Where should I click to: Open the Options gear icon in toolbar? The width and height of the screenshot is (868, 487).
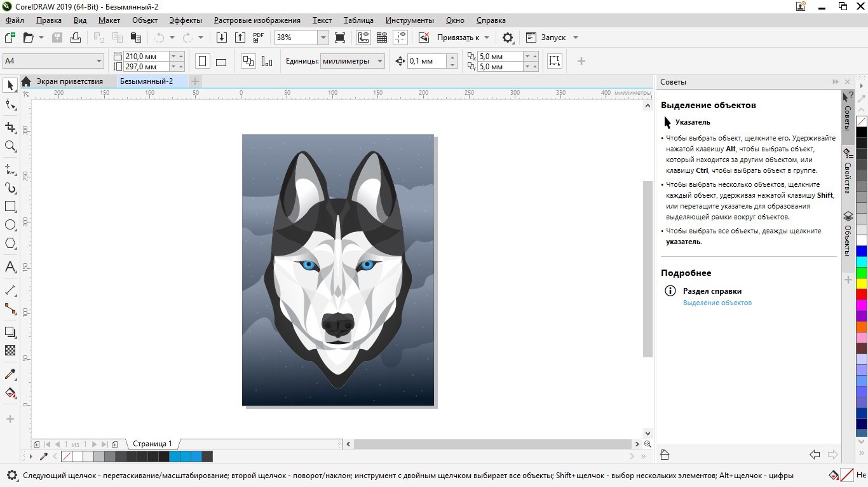(508, 38)
